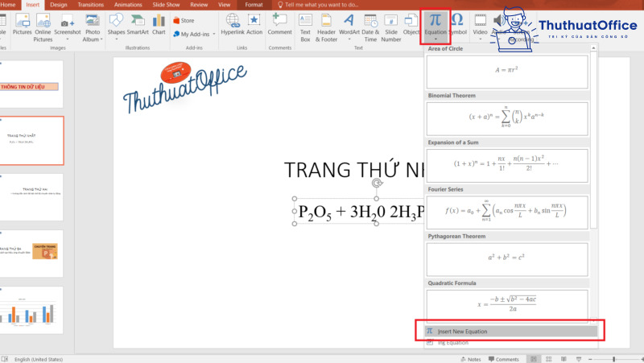Open the Comments pane from status bar
The height and width of the screenshot is (363, 644).
click(x=504, y=359)
